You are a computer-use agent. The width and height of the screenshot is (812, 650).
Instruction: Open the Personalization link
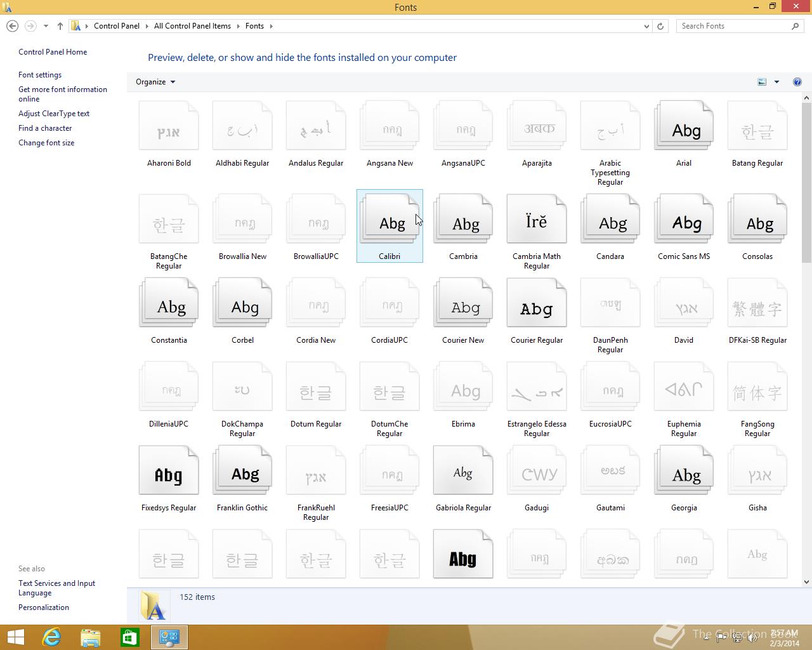(x=44, y=607)
